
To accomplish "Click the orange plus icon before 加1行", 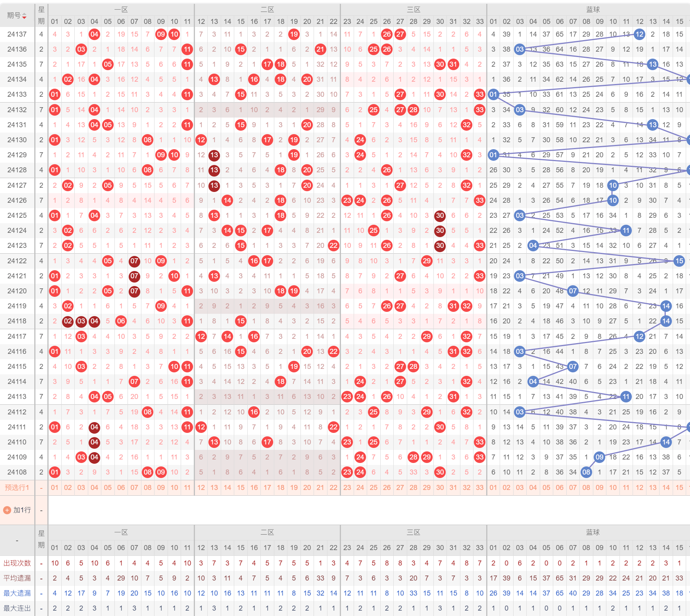I will pos(7,510).
